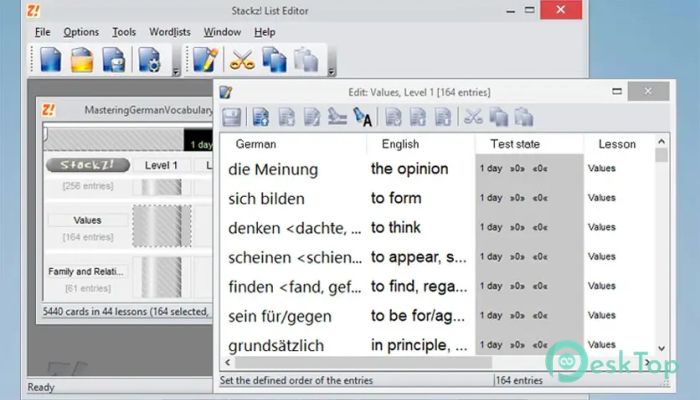
Task: Maximize the Edit Values window
Action: pos(617,92)
